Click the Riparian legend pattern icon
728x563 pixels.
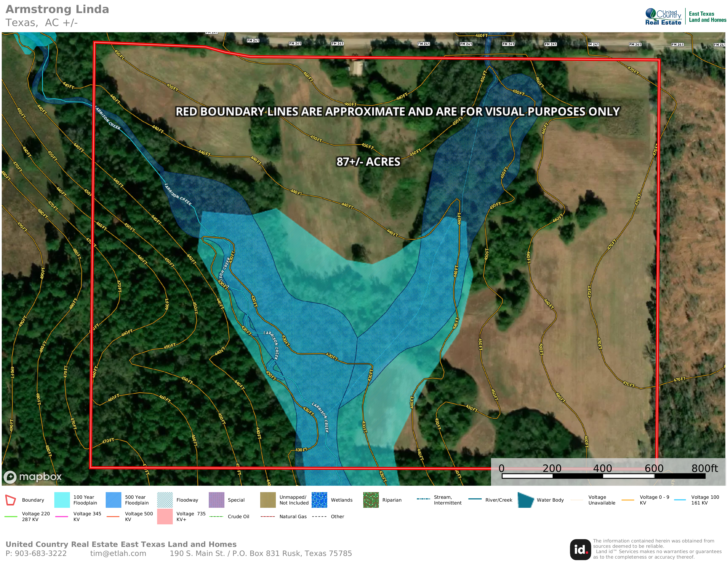(x=371, y=500)
